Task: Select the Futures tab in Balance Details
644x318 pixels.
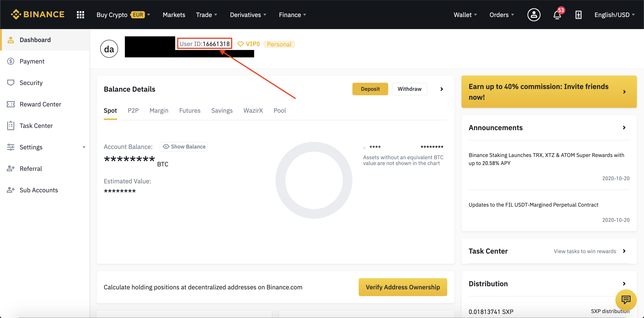Action: pyautogui.click(x=189, y=110)
